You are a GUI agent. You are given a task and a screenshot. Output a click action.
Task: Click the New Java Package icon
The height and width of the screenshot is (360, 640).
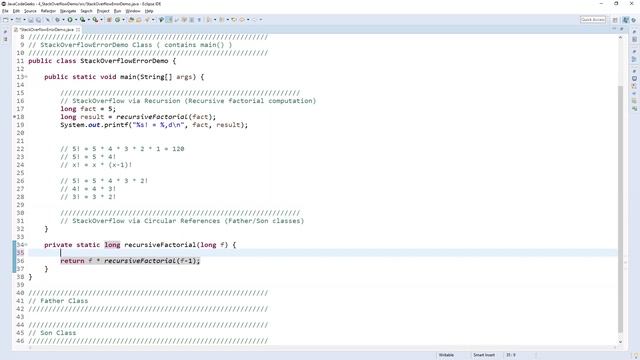pos(109,20)
